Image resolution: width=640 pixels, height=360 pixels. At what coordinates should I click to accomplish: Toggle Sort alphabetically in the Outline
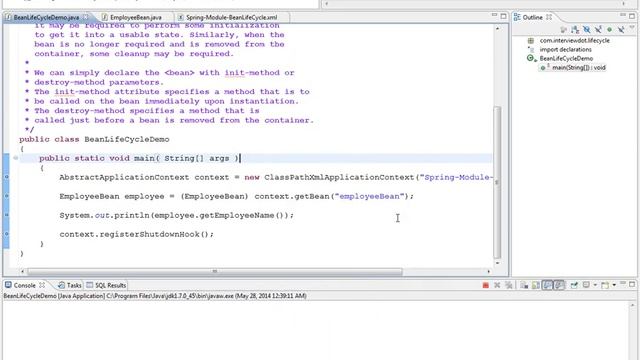(575, 29)
